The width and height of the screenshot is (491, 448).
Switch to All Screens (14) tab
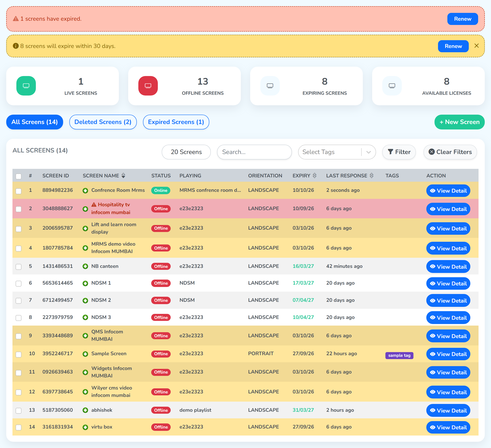[x=35, y=122]
